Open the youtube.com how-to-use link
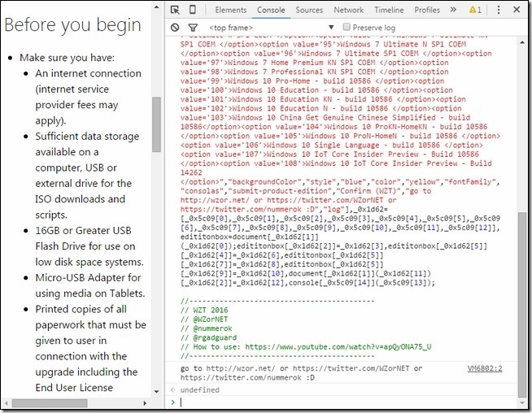532x413 pixels. coord(338,346)
